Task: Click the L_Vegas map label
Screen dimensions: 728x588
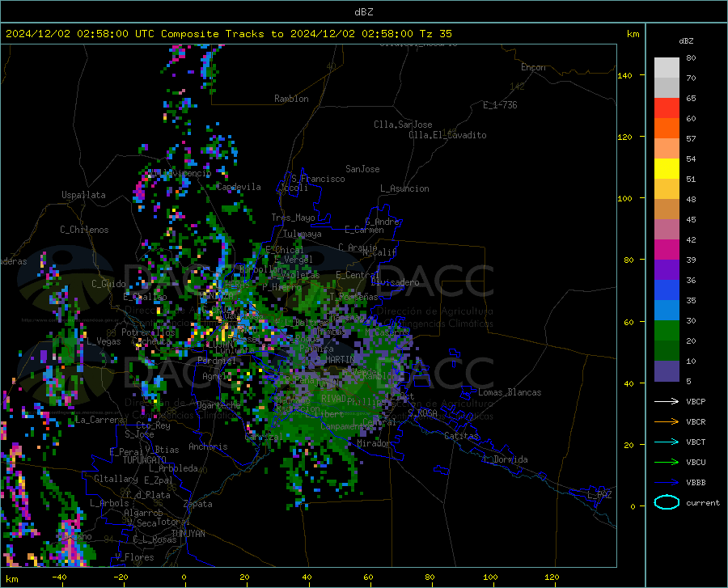Action: click(104, 341)
